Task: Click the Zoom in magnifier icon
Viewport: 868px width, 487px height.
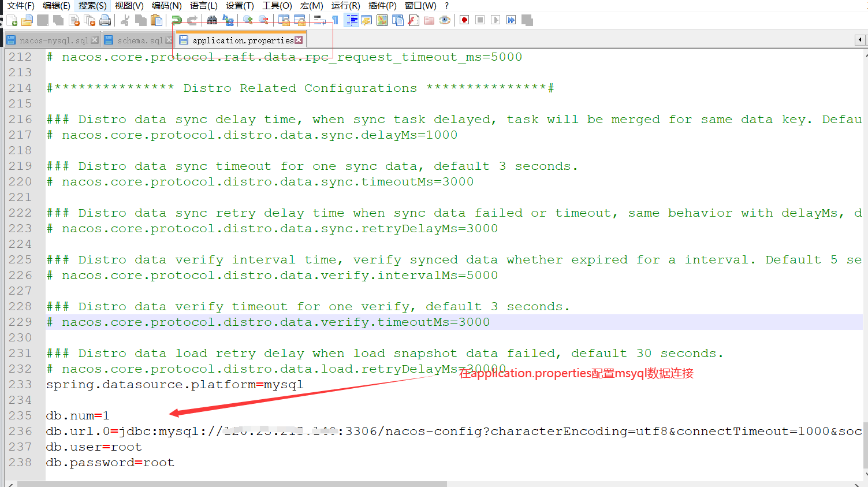Action: tap(248, 21)
